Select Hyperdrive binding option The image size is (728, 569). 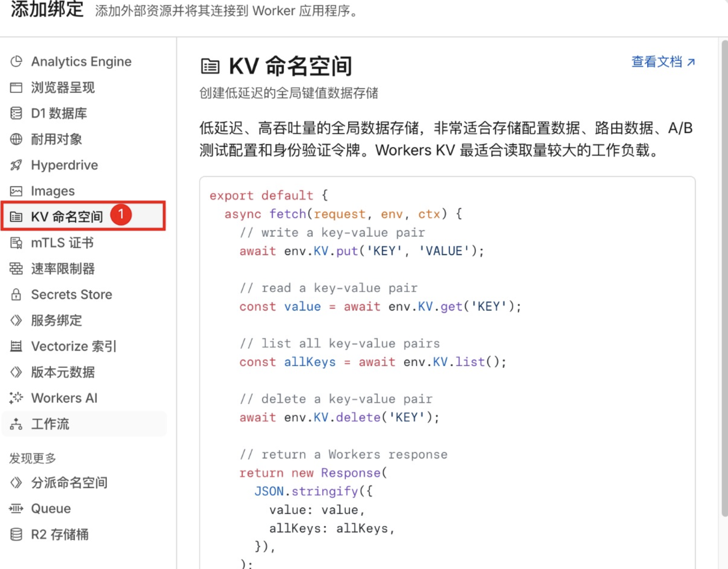click(84, 165)
